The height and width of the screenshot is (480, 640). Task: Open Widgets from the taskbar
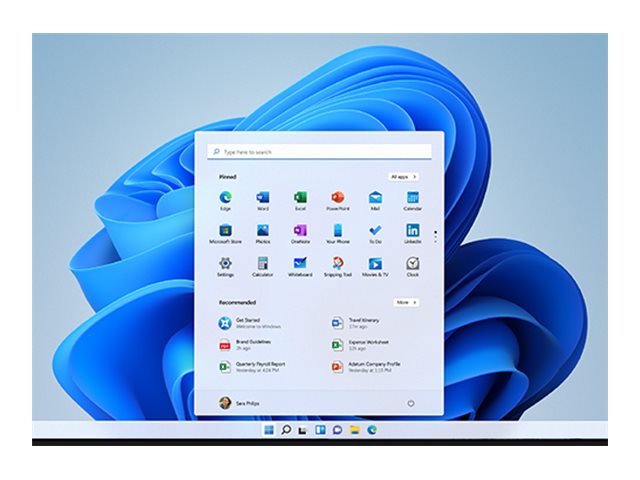point(320,430)
